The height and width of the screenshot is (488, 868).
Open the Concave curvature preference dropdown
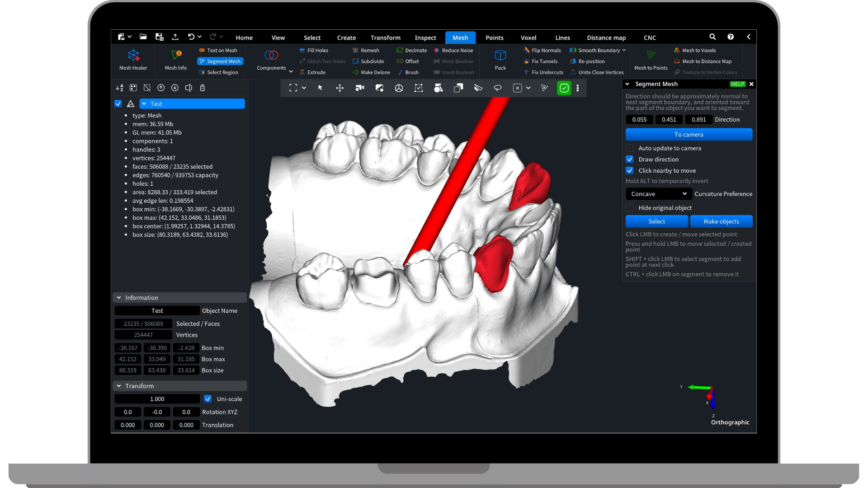659,194
